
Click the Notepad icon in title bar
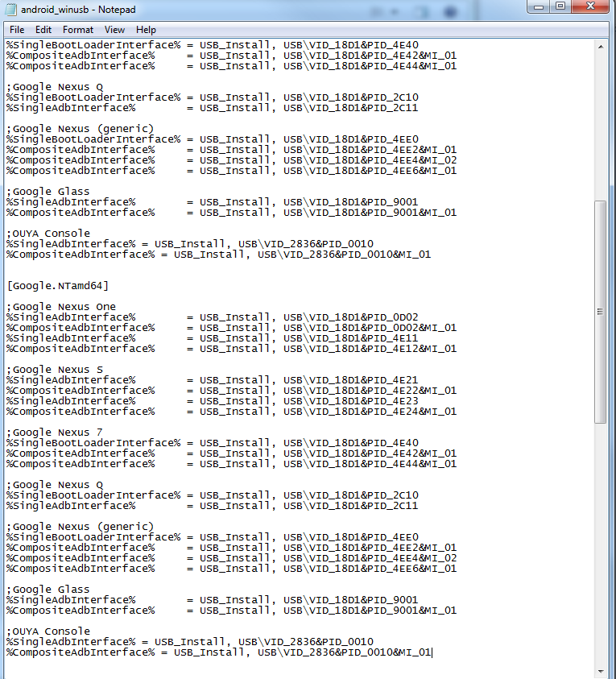[11, 10]
